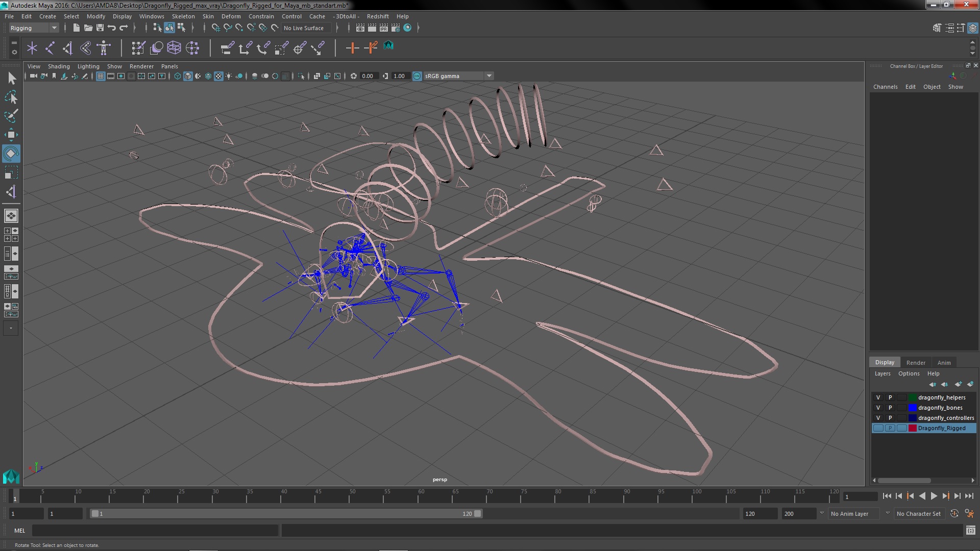980x551 pixels.
Task: Toggle visibility box of Dragonfly_Rigged layer
Action: [x=878, y=428]
